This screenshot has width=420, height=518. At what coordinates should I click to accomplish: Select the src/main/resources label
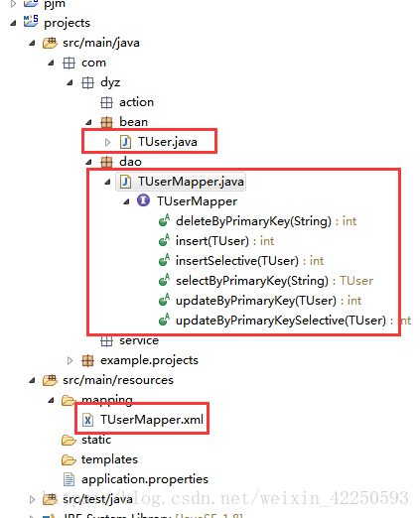point(118,380)
